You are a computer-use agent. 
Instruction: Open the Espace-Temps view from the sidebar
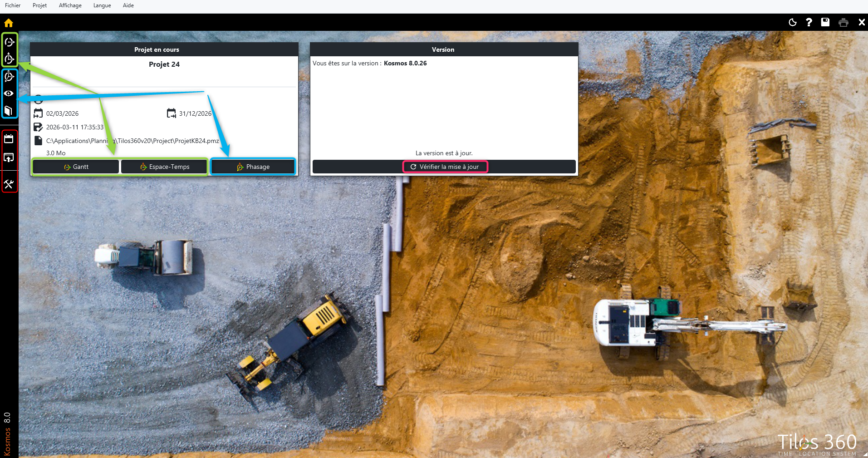pyautogui.click(x=9, y=58)
